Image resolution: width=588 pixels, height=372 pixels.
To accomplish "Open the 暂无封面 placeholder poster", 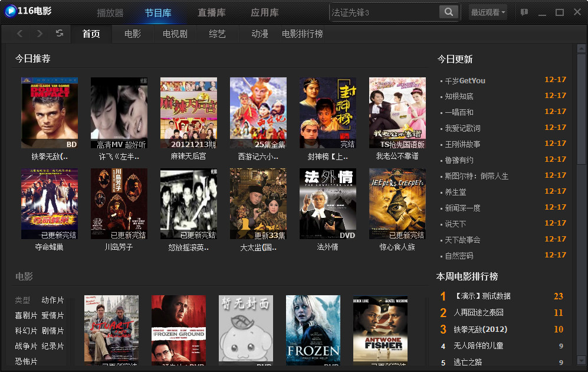I will click(246, 330).
